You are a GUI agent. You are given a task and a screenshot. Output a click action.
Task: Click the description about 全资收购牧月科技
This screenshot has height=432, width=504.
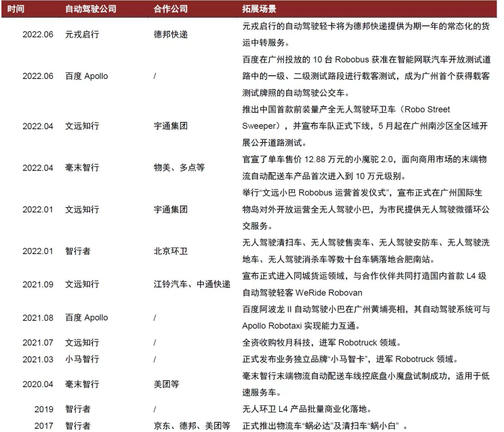tap(322, 343)
